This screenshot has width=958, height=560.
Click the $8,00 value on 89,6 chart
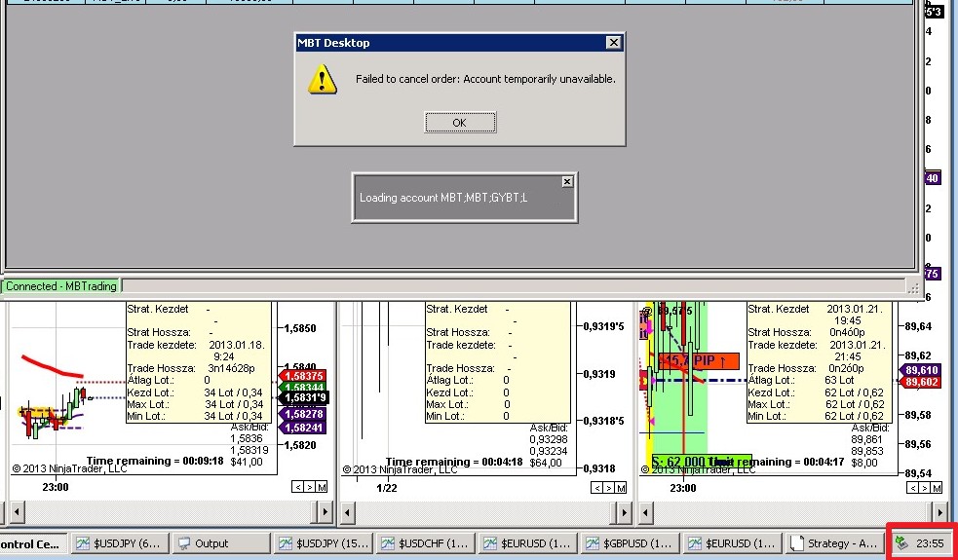[863, 463]
